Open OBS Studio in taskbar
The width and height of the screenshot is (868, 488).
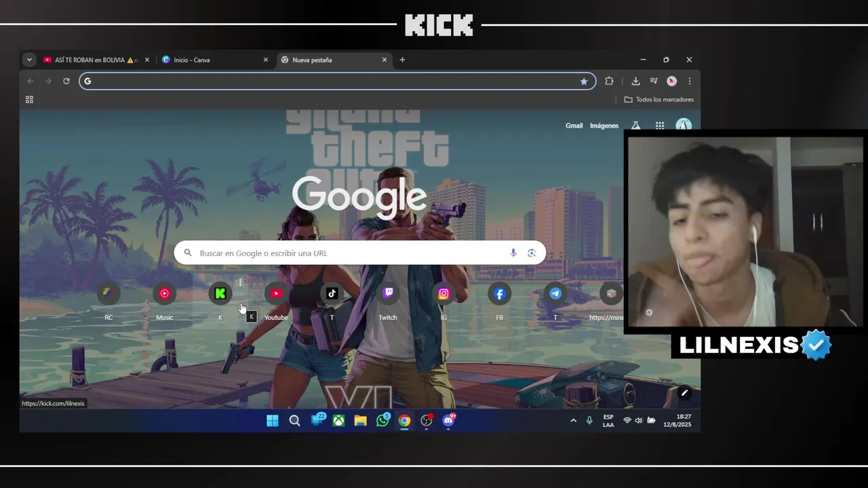[x=426, y=421]
